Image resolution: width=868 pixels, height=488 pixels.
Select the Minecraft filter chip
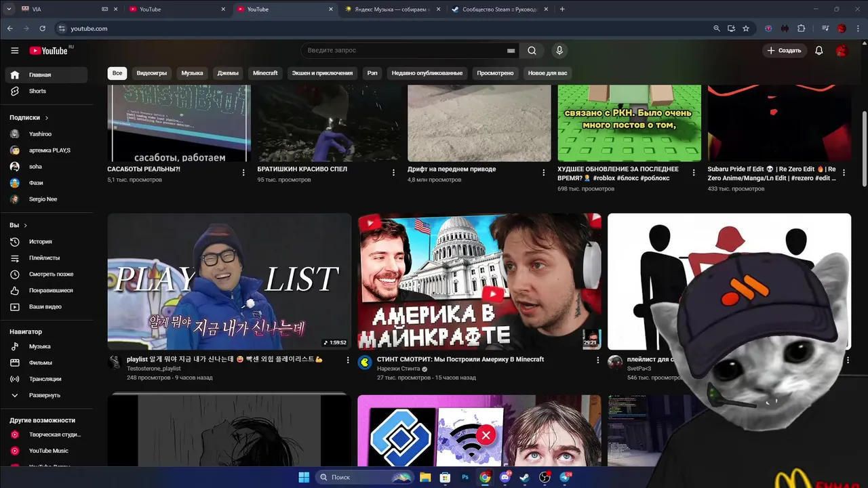point(265,73)
